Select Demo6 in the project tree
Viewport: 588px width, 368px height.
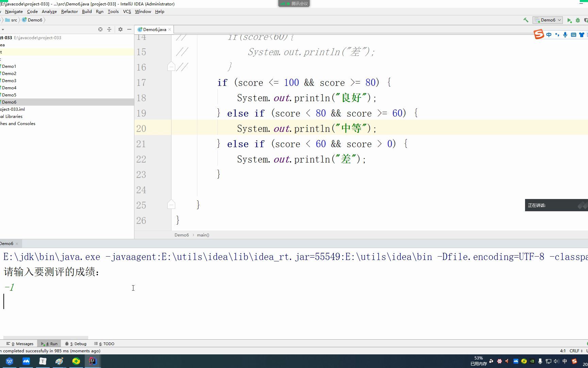(9, 102)
